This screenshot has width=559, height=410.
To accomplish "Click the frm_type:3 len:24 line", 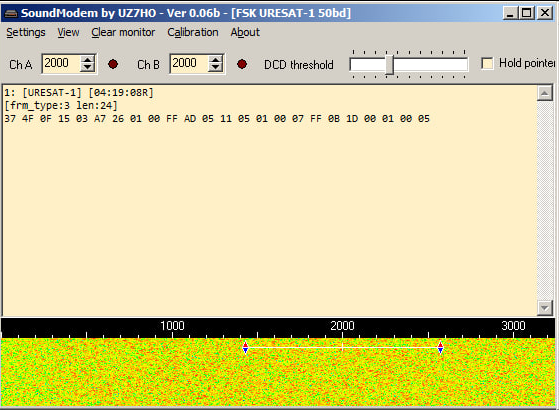I will click(x=61, y=106).
